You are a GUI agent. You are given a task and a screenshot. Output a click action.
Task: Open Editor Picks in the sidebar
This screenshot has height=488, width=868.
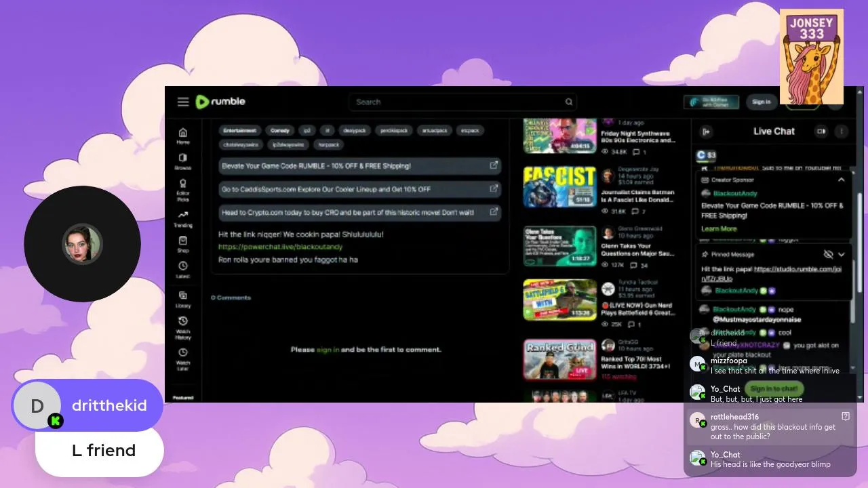pyautogui.click(x=183, y=190)
